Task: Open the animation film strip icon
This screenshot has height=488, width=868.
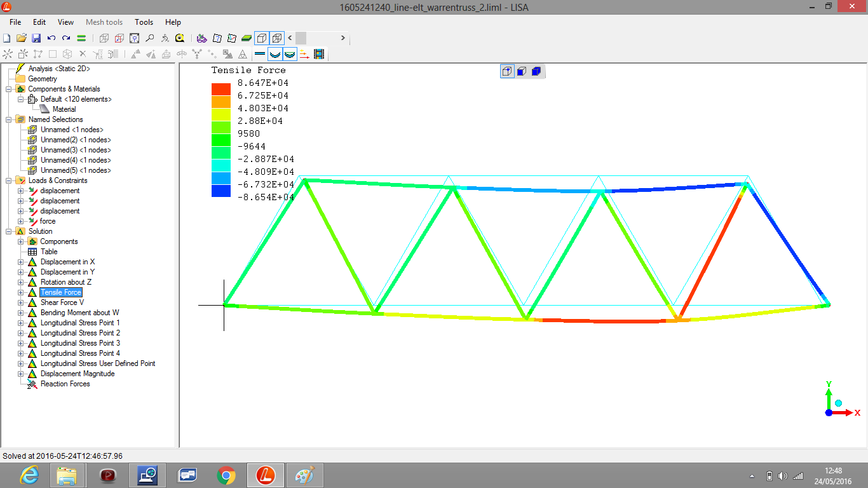Action: click(319, 55)
